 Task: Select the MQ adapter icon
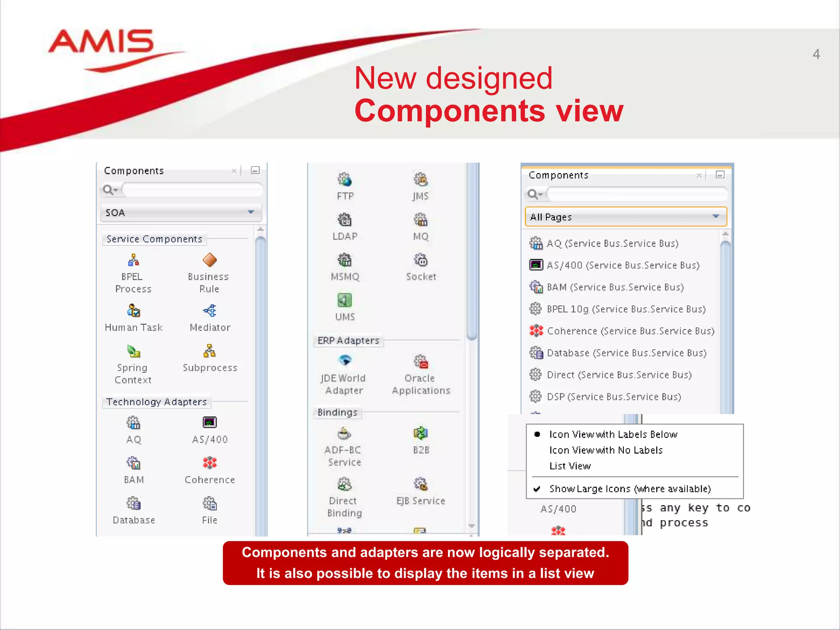coord(420,220)
